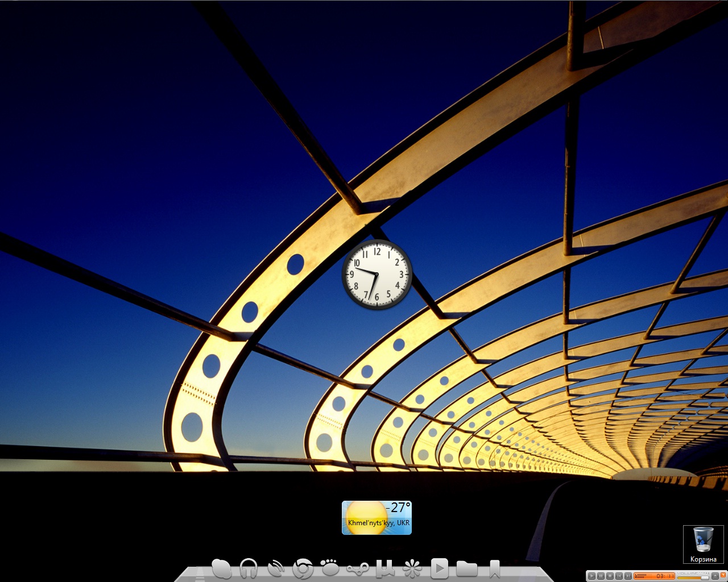Stop playback in the mini player

(610, 576)
